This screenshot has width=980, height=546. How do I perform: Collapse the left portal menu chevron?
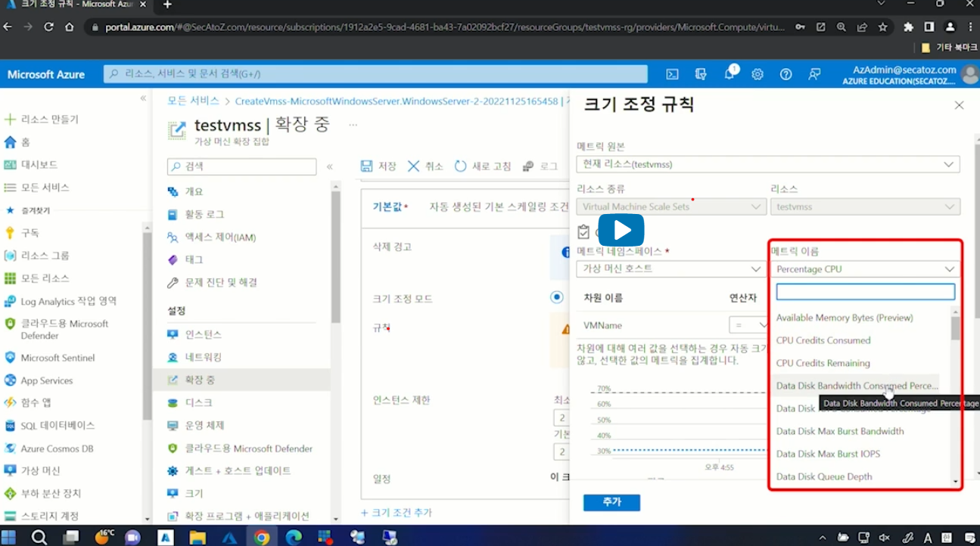coord(143,98)
